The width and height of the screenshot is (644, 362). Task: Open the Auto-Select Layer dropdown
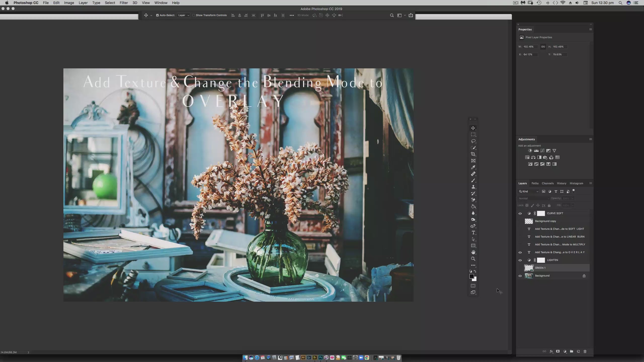(x=183, y=15)
